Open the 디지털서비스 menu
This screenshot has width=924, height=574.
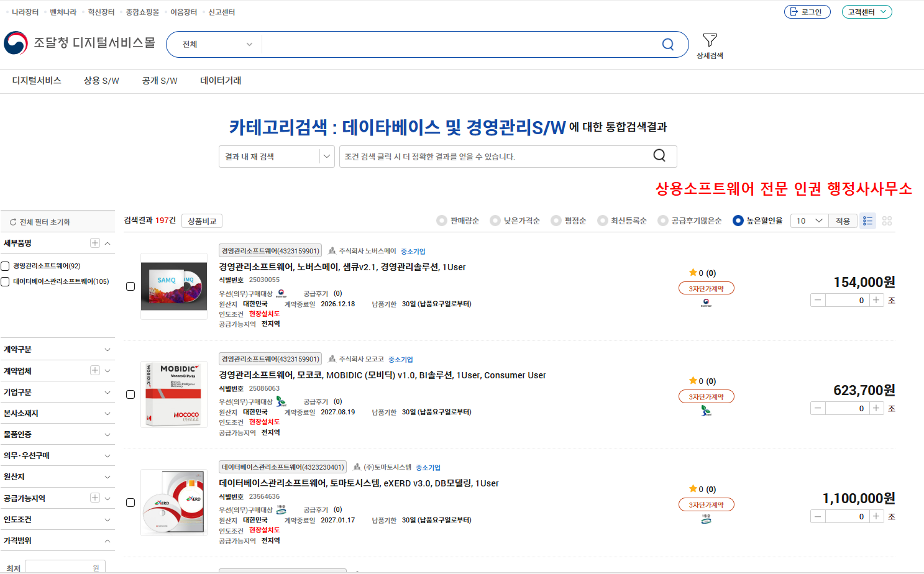pos(37,81)
